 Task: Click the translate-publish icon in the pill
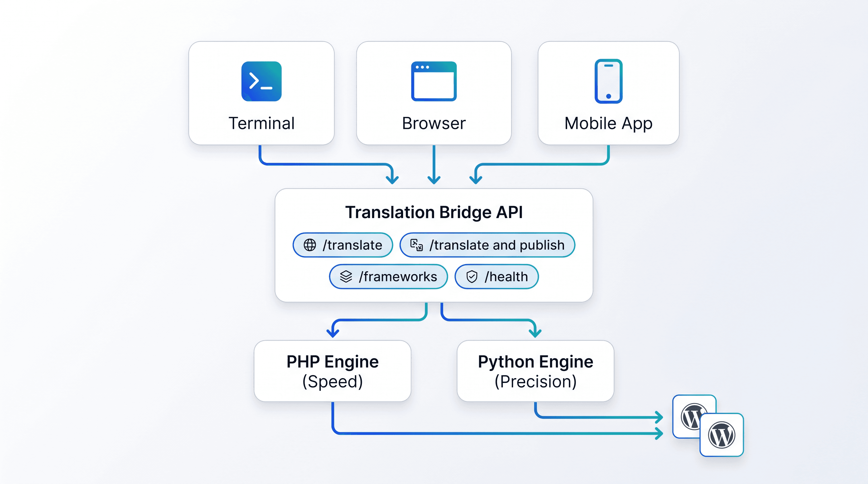416,245
